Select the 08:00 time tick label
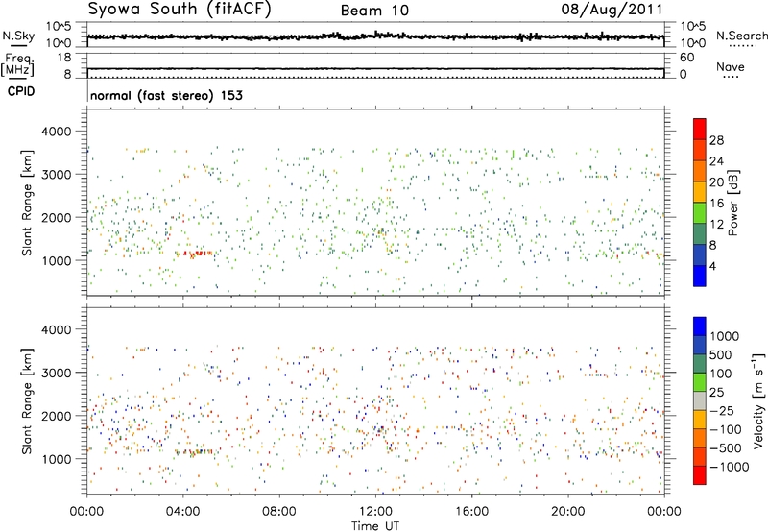This screenshot has height=532, width=768. click(x=278, y=512)
